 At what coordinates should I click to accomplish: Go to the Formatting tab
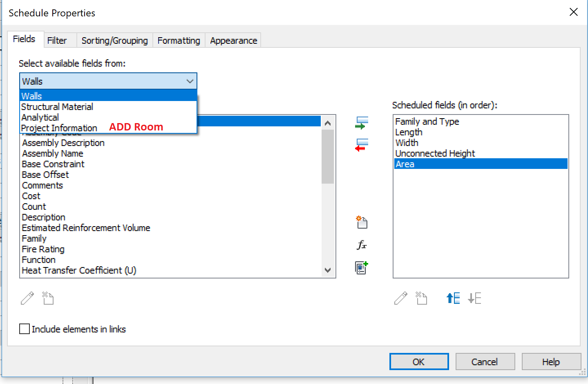[x=179, y=40]
